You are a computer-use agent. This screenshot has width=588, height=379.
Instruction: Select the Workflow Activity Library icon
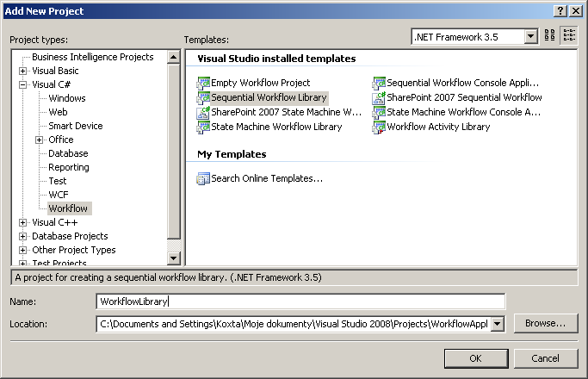[379, 127]
